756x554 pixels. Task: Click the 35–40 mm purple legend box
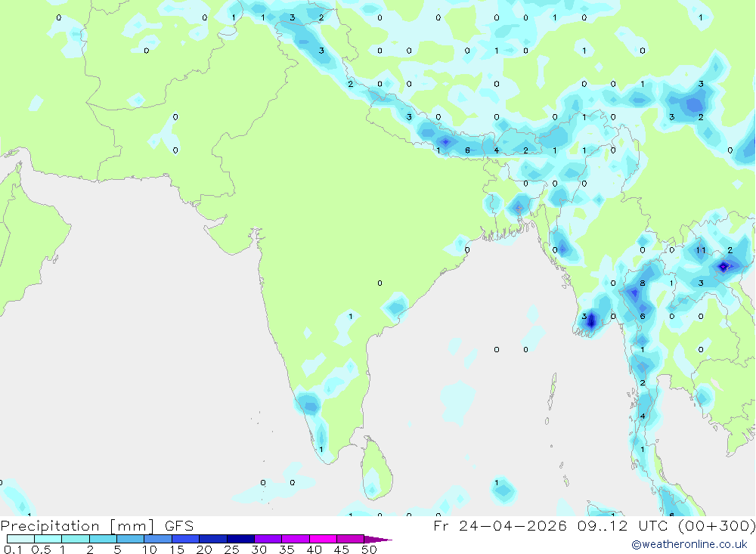click(296, 539)
